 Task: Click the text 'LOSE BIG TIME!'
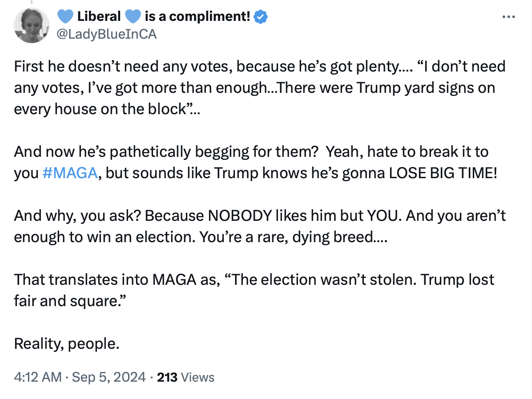click(x=443, y=173)
